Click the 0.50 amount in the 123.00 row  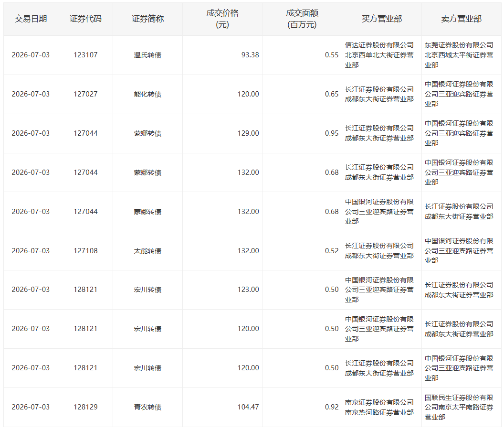pyautogui.click(x=332, y=290)
